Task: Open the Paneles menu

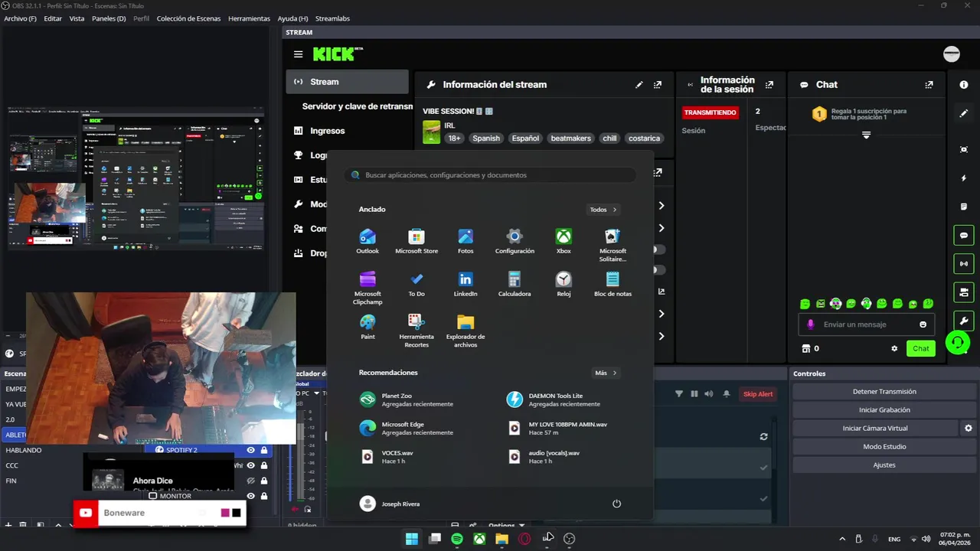Action: [109, 18]
